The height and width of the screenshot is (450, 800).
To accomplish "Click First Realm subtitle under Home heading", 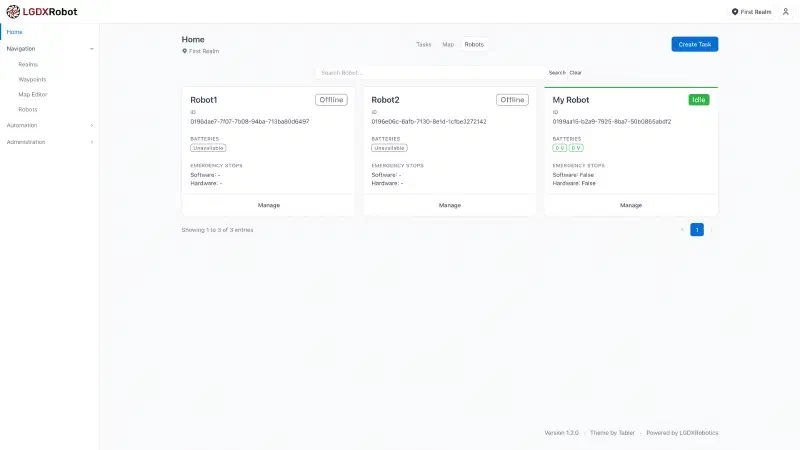I will pyautogui.click(x=201, y=51).
